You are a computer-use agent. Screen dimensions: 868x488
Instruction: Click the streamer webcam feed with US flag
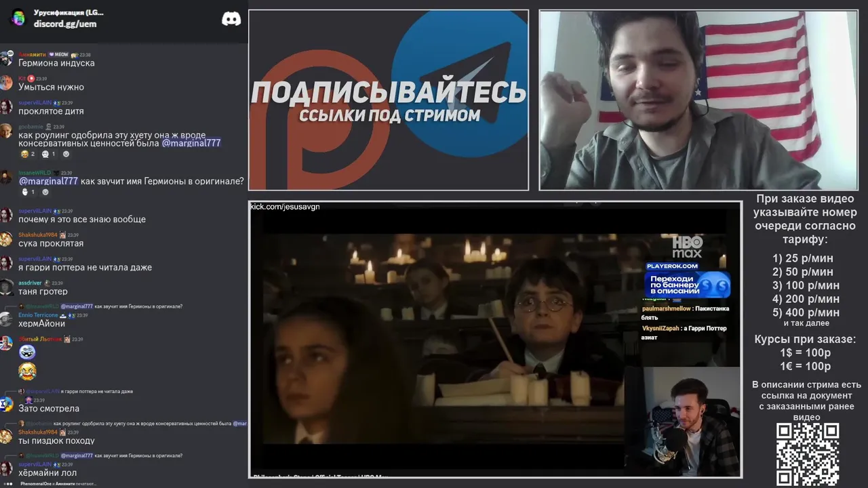[x=698, y=100]
